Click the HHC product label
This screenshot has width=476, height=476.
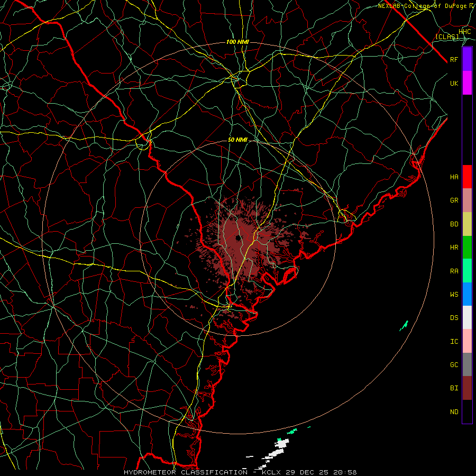pos(465,32)
